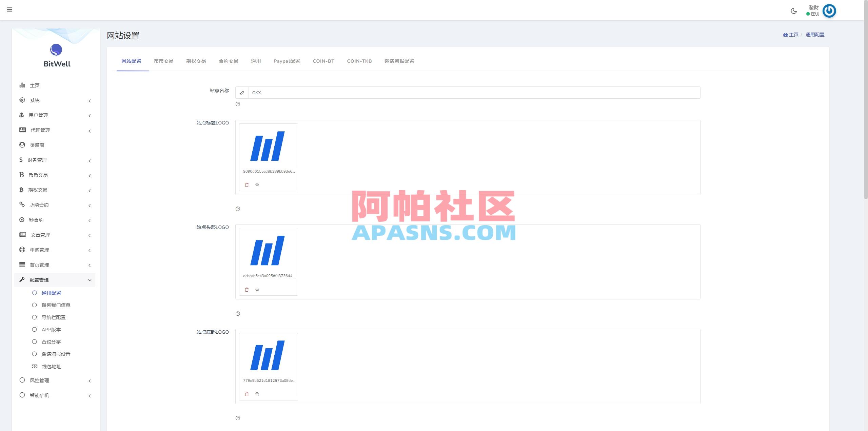
Task: Delete the 站点标题LOGO with the trash icon
Action: point(246,184)
